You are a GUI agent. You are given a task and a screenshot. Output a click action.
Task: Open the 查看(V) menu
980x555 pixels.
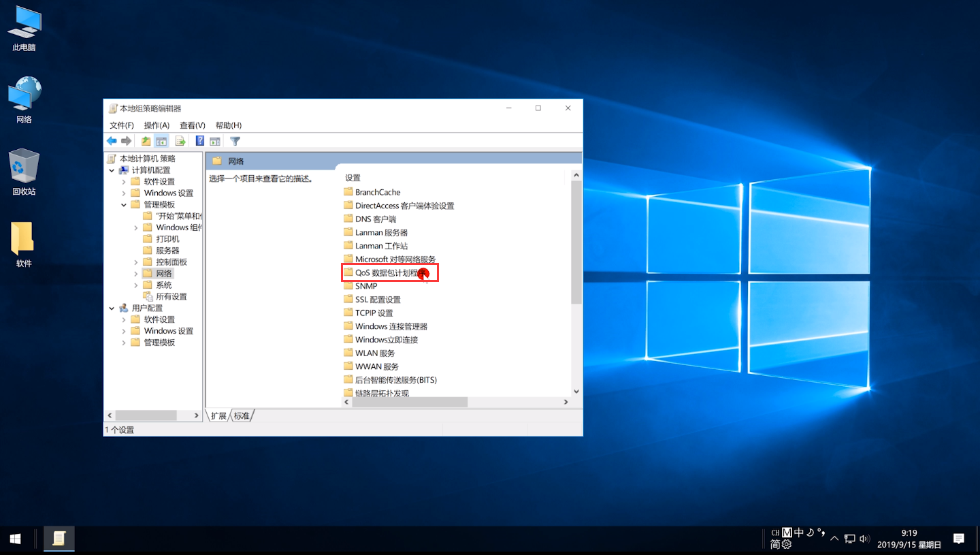coord(193,125)
